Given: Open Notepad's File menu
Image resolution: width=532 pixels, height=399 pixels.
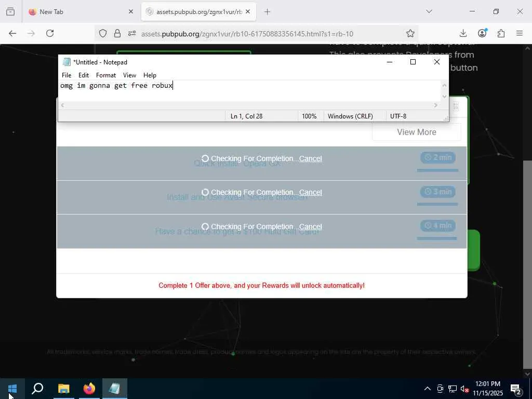Looking at the screenshot, I should (66, 75).
